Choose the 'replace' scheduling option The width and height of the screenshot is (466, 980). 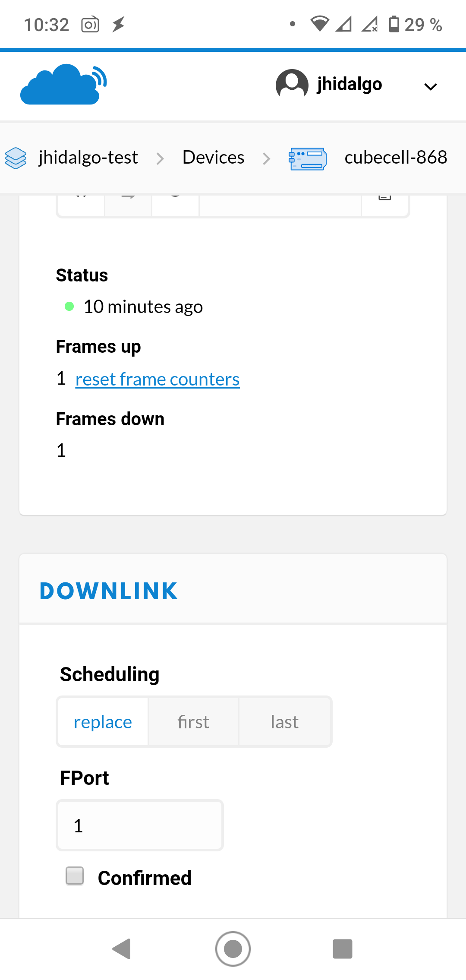point(103,722)
